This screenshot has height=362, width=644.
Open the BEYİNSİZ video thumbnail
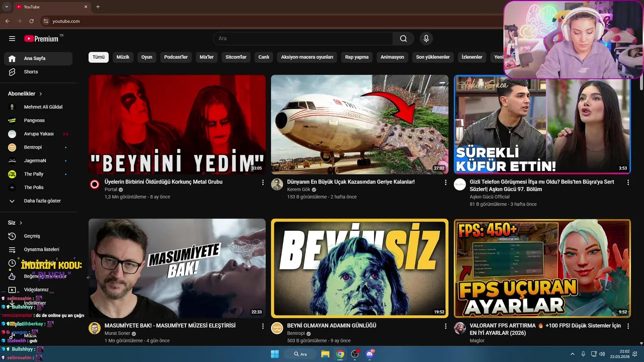(x=360, y=268)
